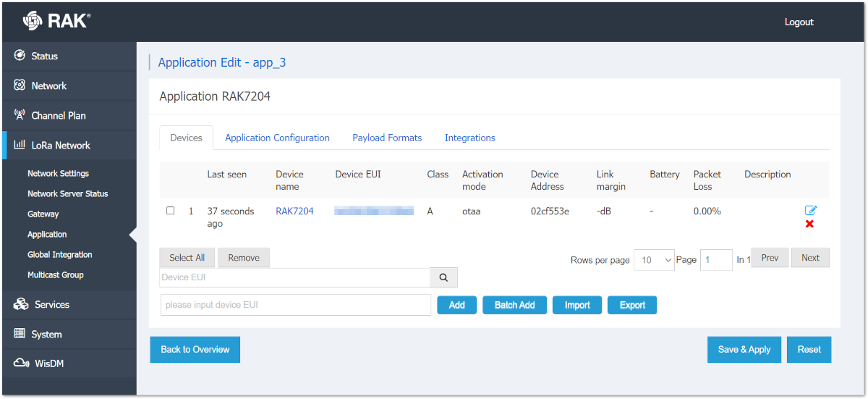
Task: Go to previous page with Prev
Action: [770, 258]
